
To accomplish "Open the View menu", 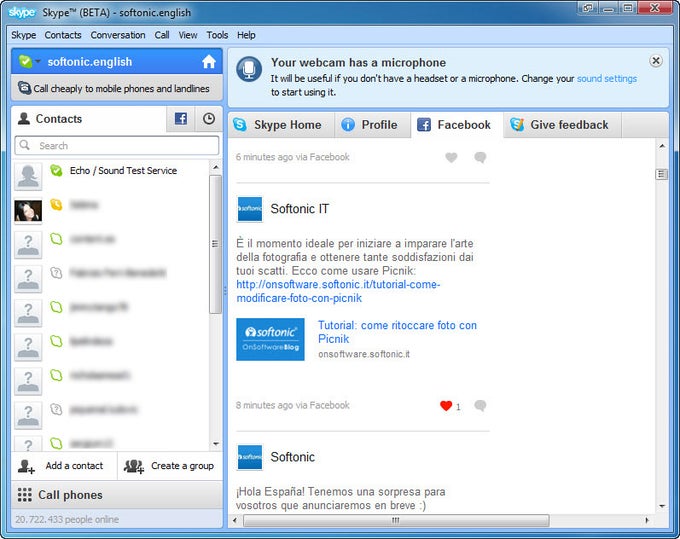I will click(x=188, y=35).
